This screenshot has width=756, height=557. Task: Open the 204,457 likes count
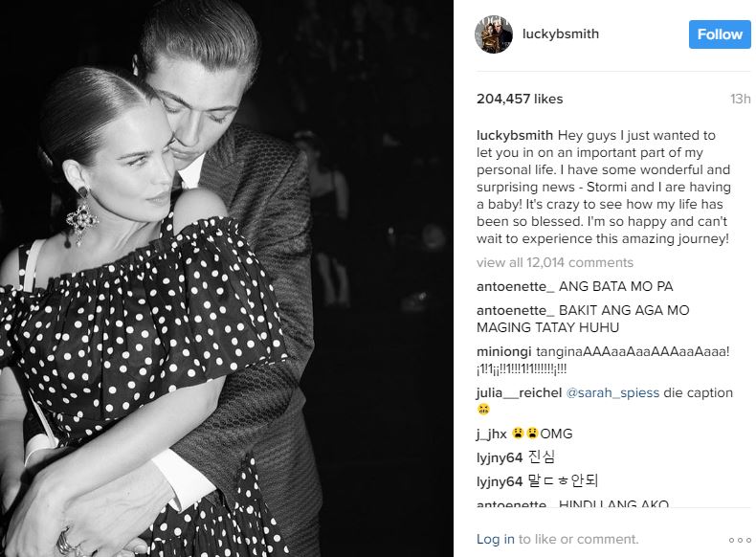tap(520, 99)
